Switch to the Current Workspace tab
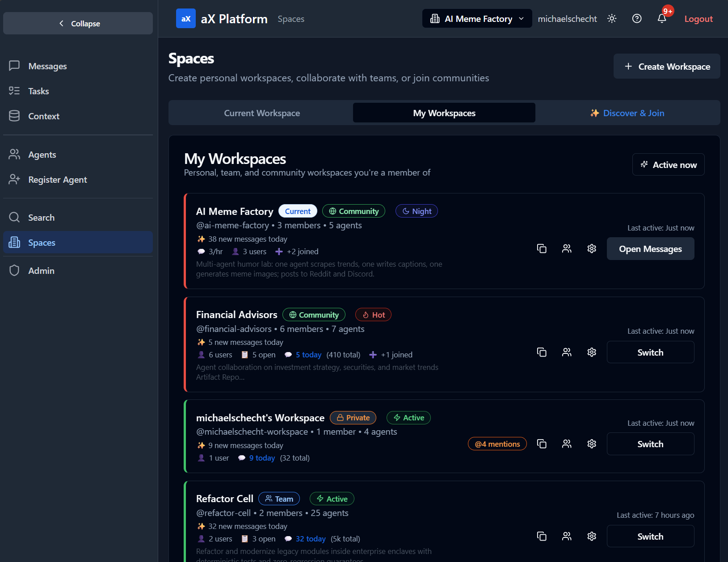Screen dimensions: 728x562 (262, 113)
